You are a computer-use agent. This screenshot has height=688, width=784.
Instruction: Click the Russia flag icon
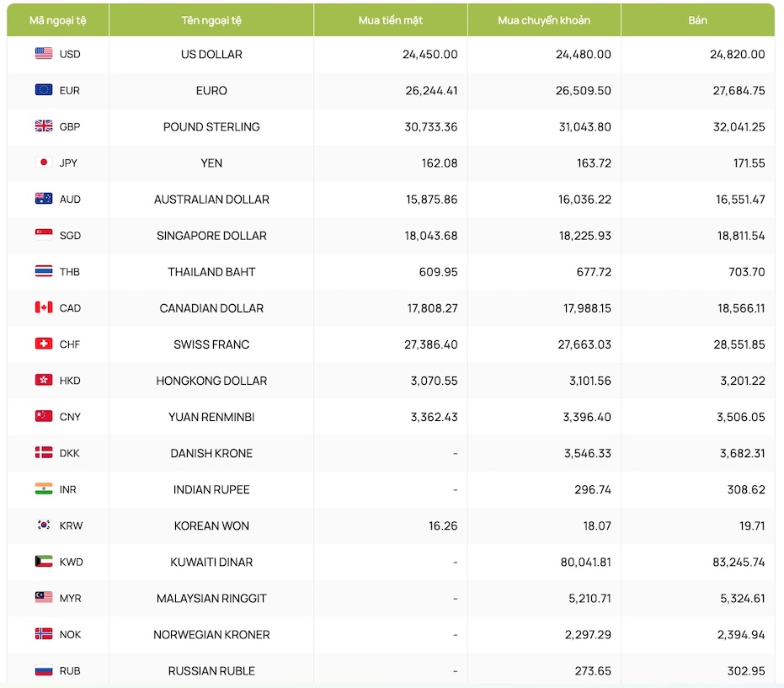pyautogui.click(x=44, y=670)
